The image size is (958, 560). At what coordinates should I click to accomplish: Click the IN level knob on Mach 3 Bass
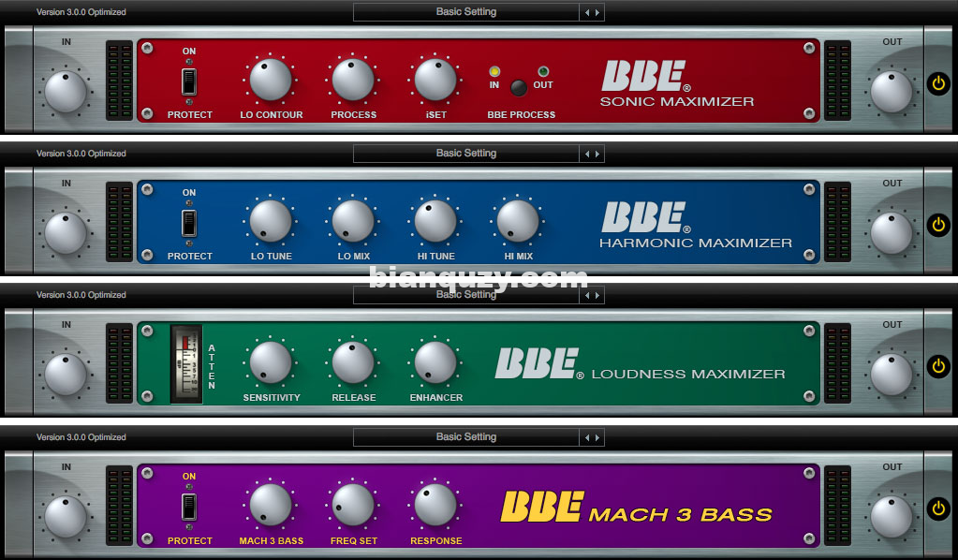pos(66,517)
